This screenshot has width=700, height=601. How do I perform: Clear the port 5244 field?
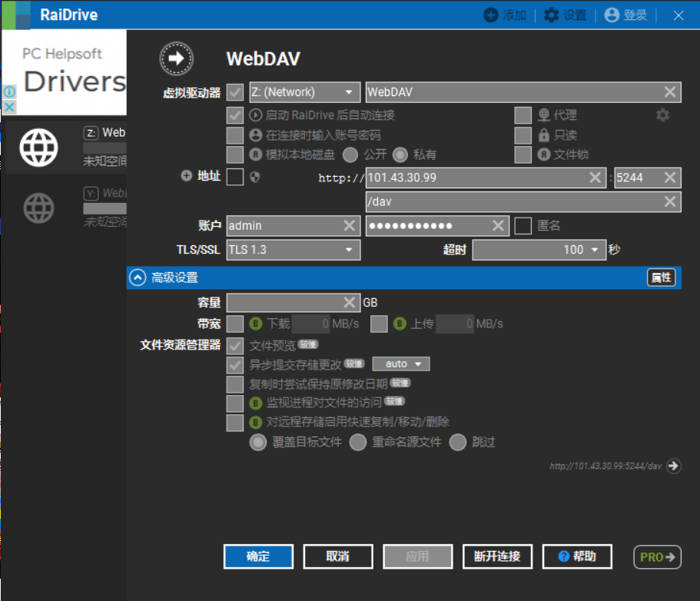(x=669, y=178)
